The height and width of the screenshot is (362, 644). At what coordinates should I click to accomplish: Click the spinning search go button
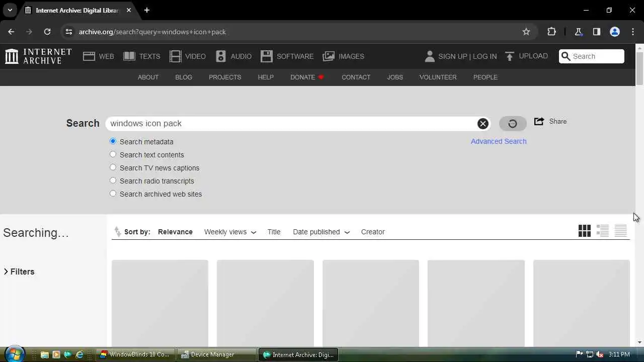pyautogui.click(x=513, y=124)
